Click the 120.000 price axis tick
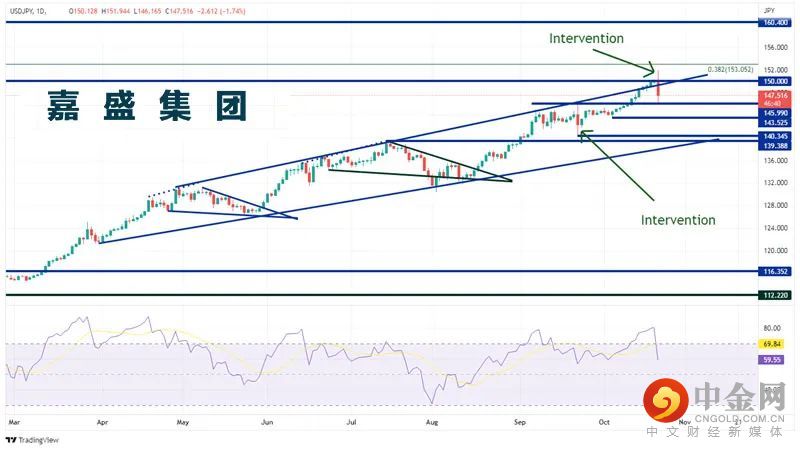The height and width of the screenshot is (450, 800). pyautogui.click(x=775, y=251)
